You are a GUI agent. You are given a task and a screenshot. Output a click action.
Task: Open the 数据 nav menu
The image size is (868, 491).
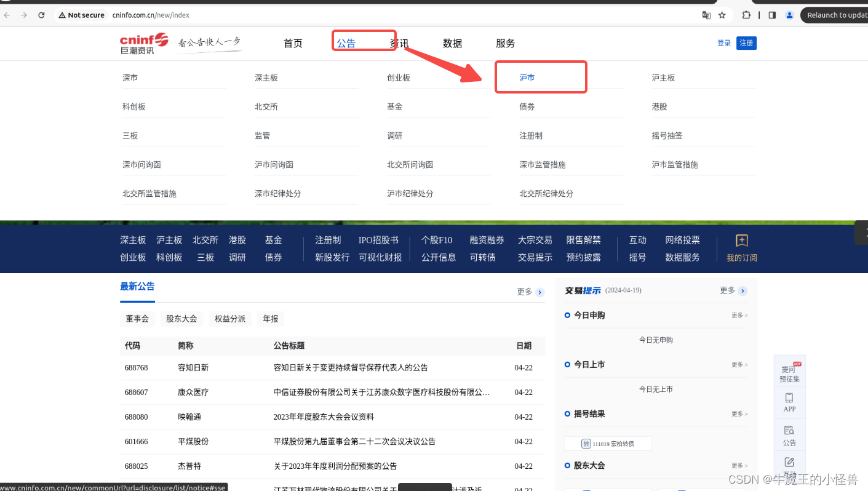click(x=452, y=43)
